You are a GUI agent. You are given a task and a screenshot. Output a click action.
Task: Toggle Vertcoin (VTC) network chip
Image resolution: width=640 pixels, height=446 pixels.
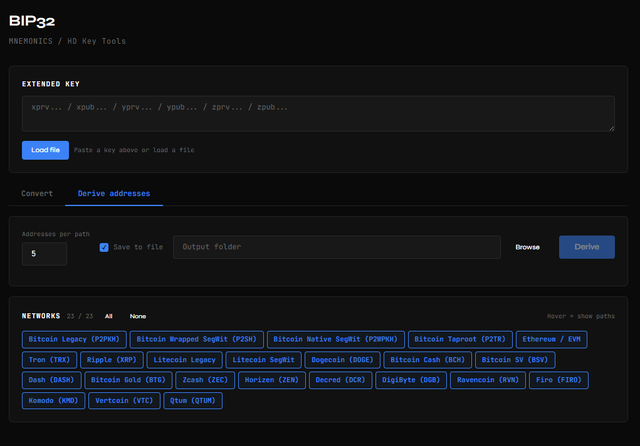pos(124,401)
